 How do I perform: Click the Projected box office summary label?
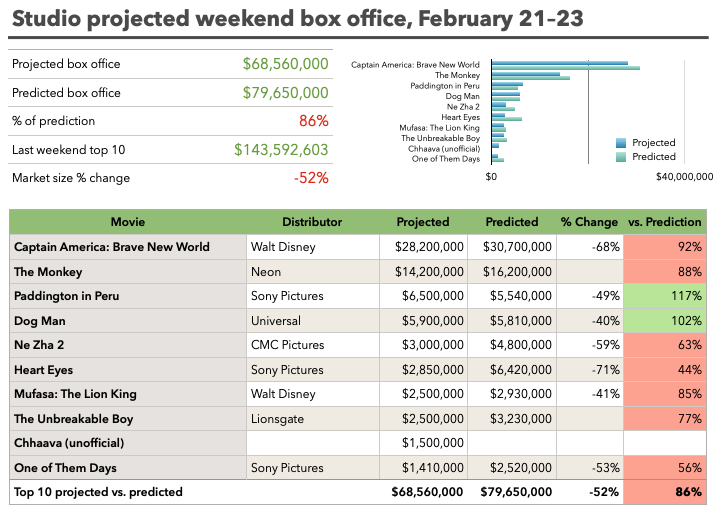(x=66, y=64)
